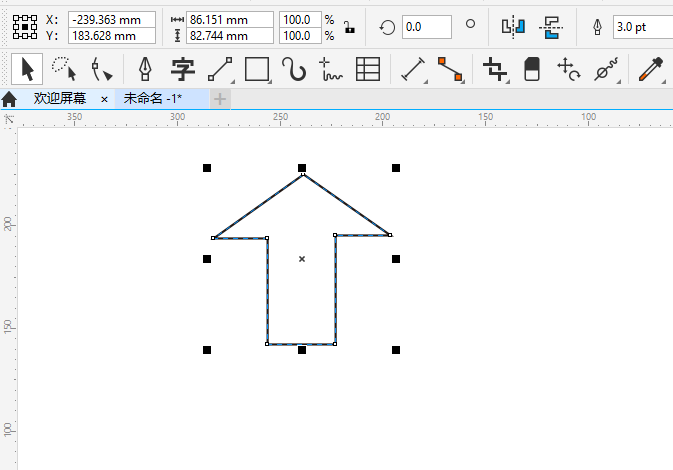Select the Freehand curve tool
673x470 pixels.
pyautogui.click(x=294, y=69)
